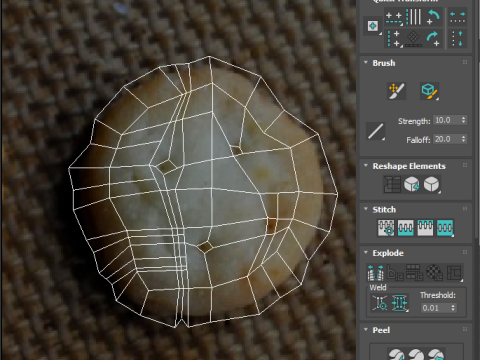This screenshot has height=360, width=480.
Task: Click the diamond-grid Align to Edge icon
Action: point(414,39)
